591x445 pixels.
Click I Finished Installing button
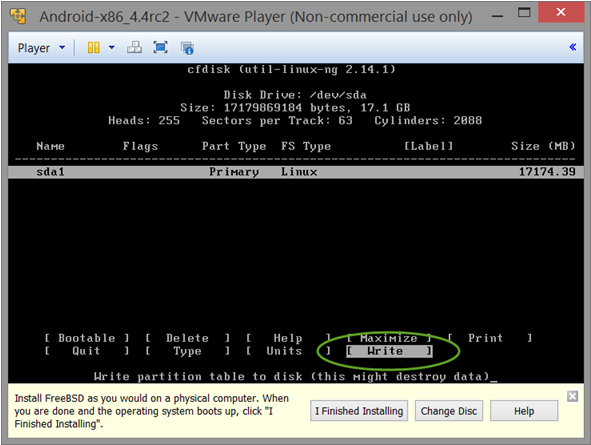359,411
